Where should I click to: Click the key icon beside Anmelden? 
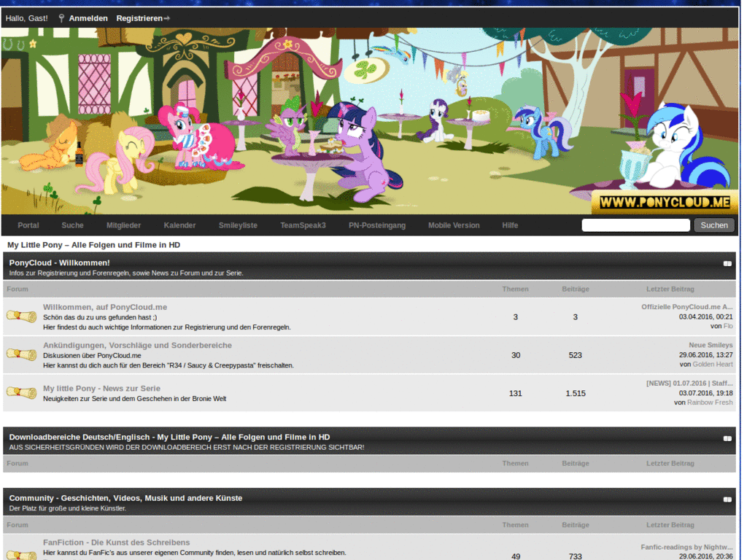pos(61,18)
